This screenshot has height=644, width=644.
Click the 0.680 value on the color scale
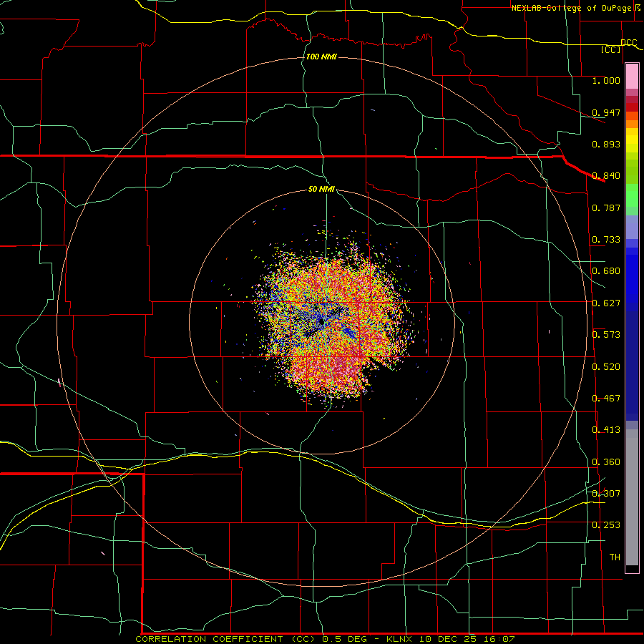[606, 271]
